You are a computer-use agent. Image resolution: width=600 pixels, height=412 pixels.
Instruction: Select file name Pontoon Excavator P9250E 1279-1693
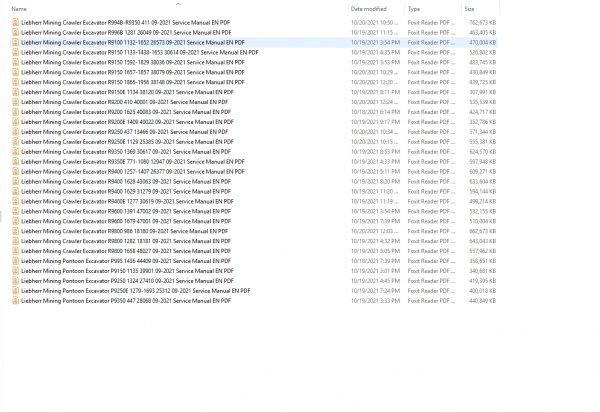point(136,291)
